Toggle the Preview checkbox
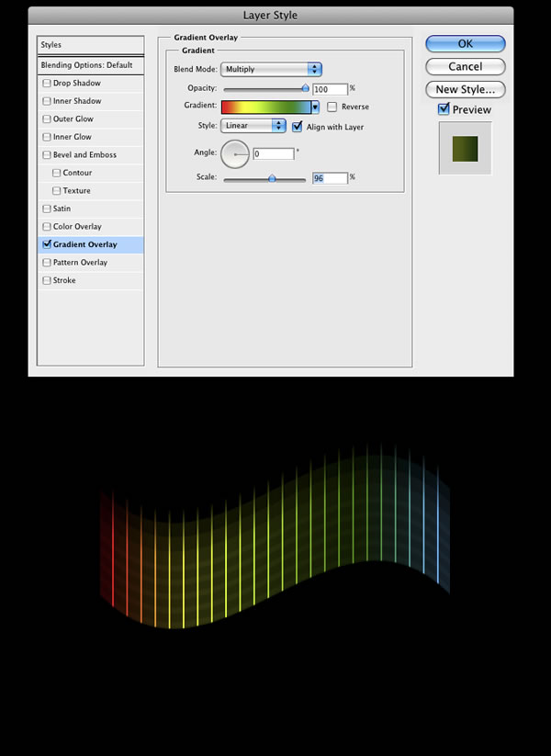 444,109
